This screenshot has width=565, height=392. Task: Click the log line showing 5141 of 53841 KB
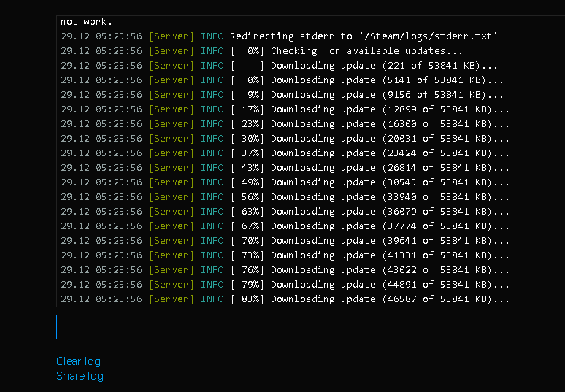tap(282, 80)
